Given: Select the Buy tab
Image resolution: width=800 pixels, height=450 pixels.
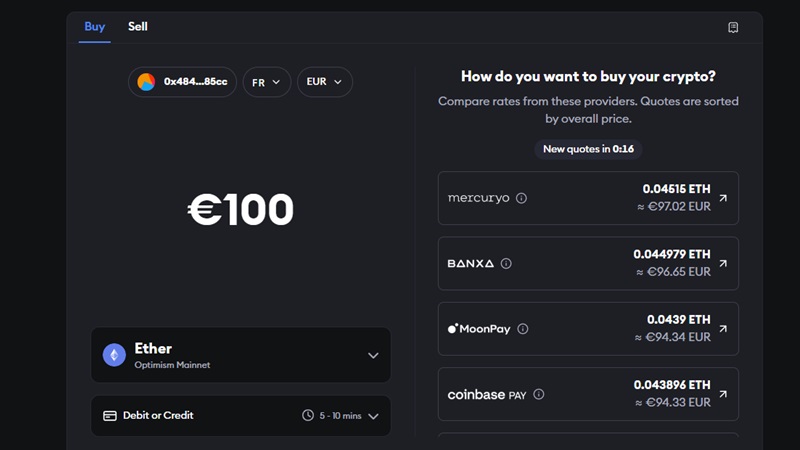Looking at the screenshot, I should [x=94, y=27].
